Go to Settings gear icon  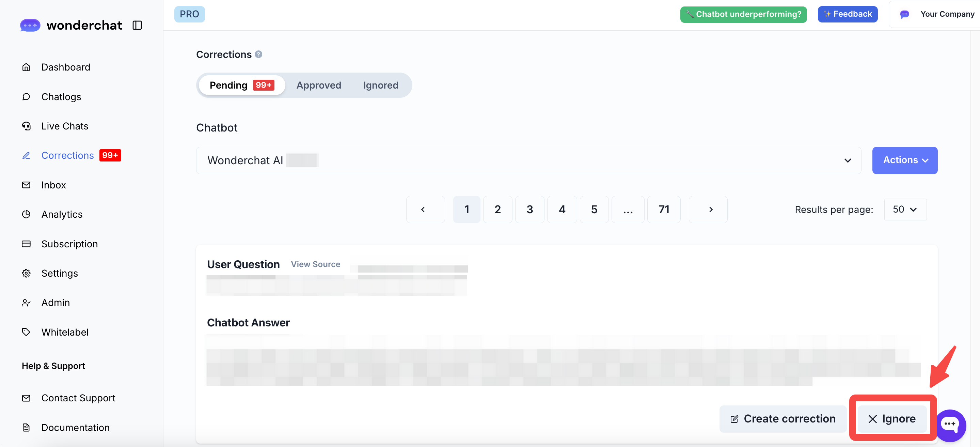click(x=26, y=273)
